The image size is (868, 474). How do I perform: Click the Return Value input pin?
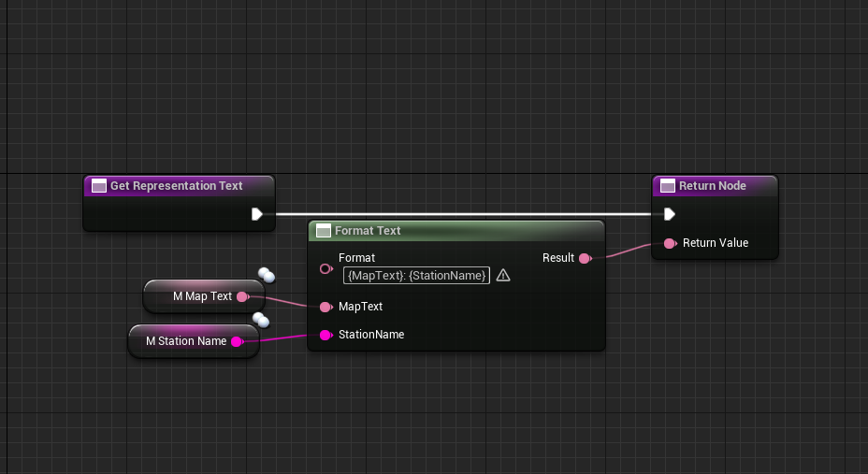tap(671, 243)
